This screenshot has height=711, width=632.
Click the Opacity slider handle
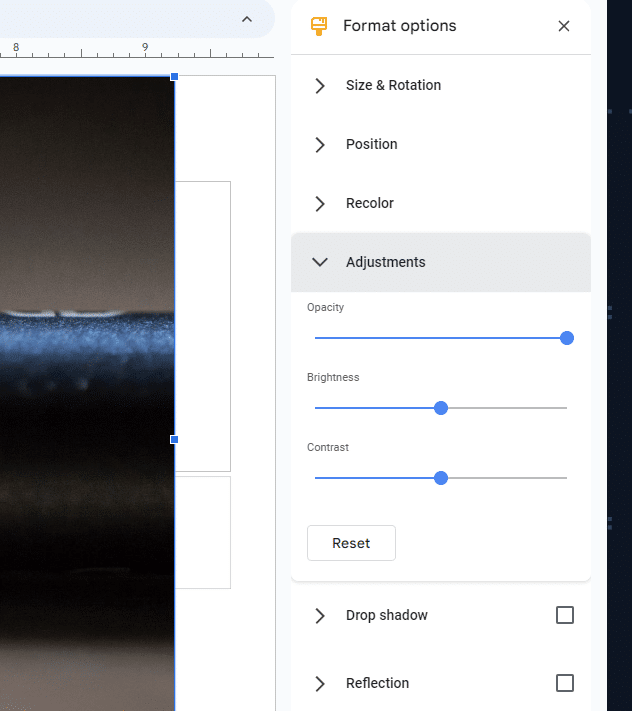pos(567,338)
